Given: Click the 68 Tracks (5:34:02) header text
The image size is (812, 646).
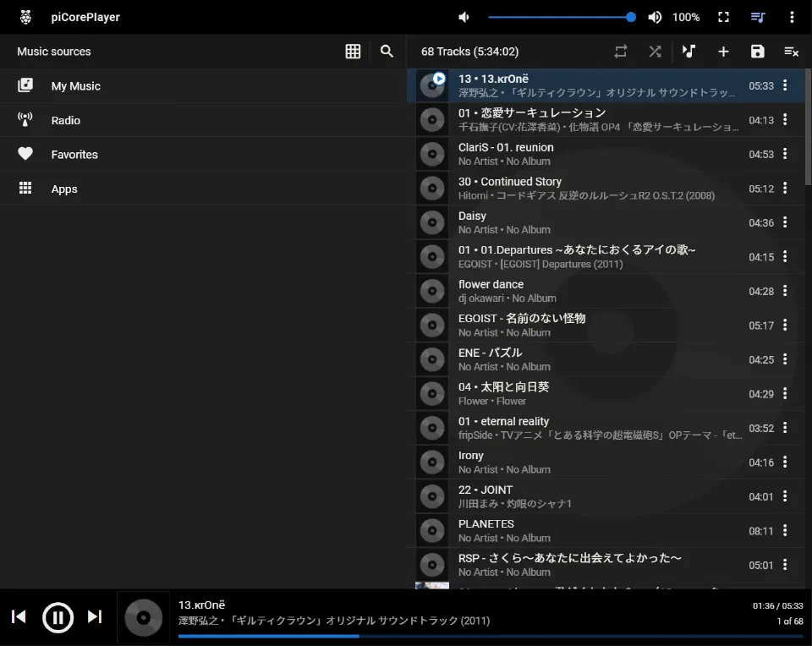Looking at the screenshot, I should click(x=469, y=52).
